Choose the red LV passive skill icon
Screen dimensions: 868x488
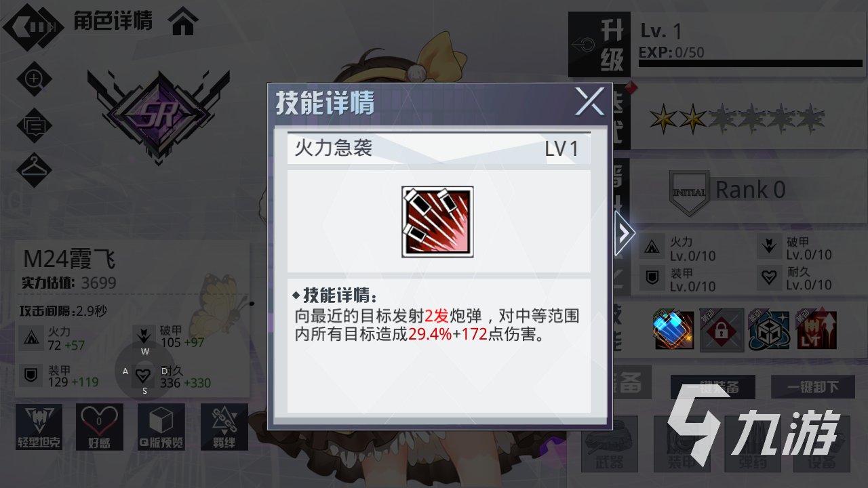coord(816,331)
